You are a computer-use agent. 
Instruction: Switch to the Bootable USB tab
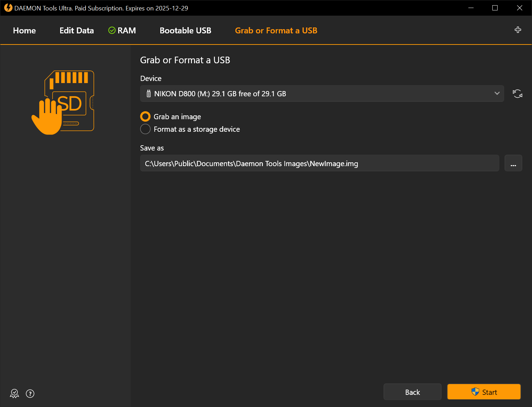pyautogui.click(x=185, y=30)
